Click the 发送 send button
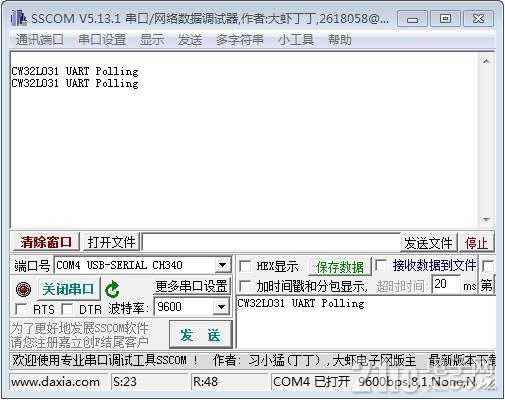505x400 pixels. point(200,335)
